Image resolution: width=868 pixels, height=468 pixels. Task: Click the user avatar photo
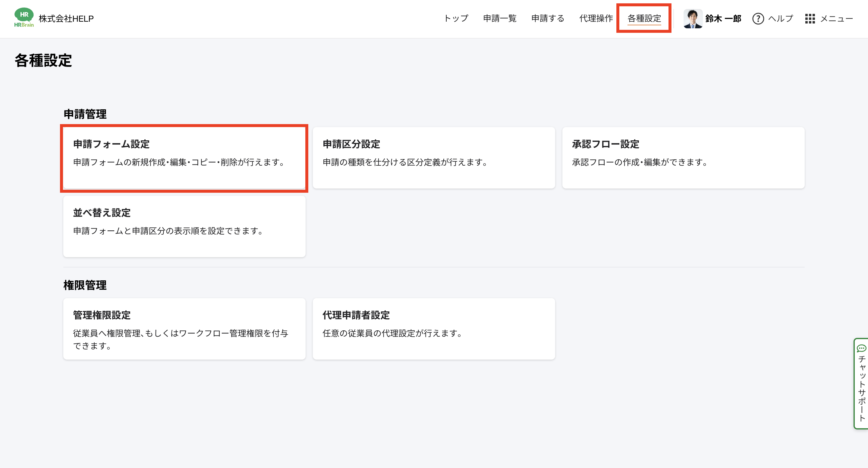pyautogui.click(x=693, y=18)
